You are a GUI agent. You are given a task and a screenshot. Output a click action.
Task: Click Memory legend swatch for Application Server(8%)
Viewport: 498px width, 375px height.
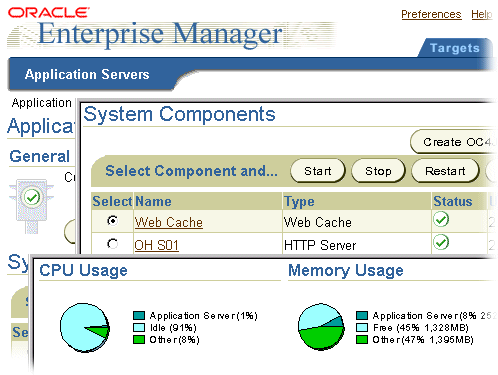tap(362, 315)
